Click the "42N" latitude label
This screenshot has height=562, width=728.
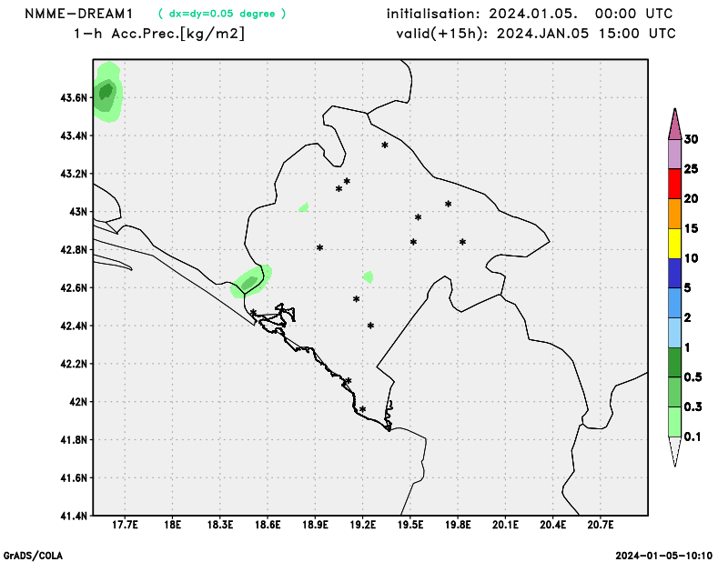click(78, 402)
